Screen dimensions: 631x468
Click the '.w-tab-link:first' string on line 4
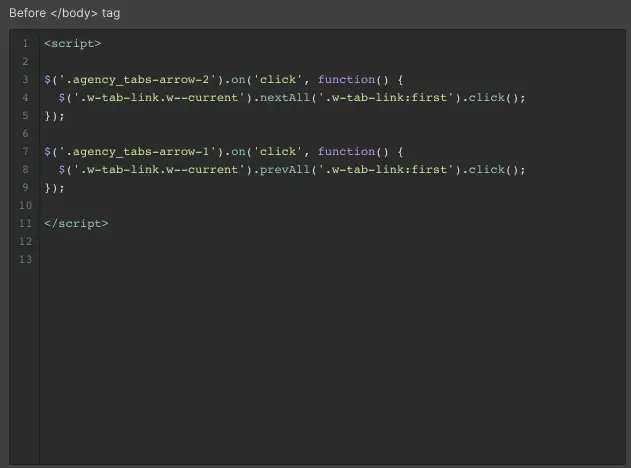click(386, 98)
